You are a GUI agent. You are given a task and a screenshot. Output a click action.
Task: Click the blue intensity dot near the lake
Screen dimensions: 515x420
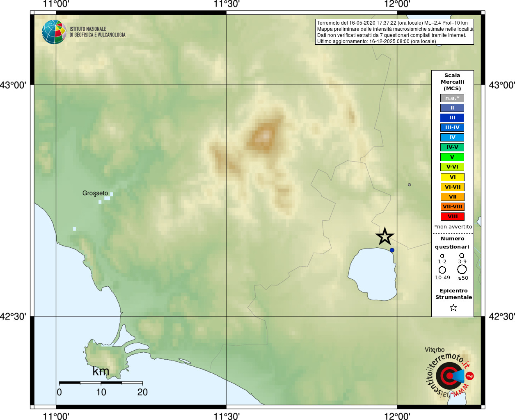(x=392, y=250)
